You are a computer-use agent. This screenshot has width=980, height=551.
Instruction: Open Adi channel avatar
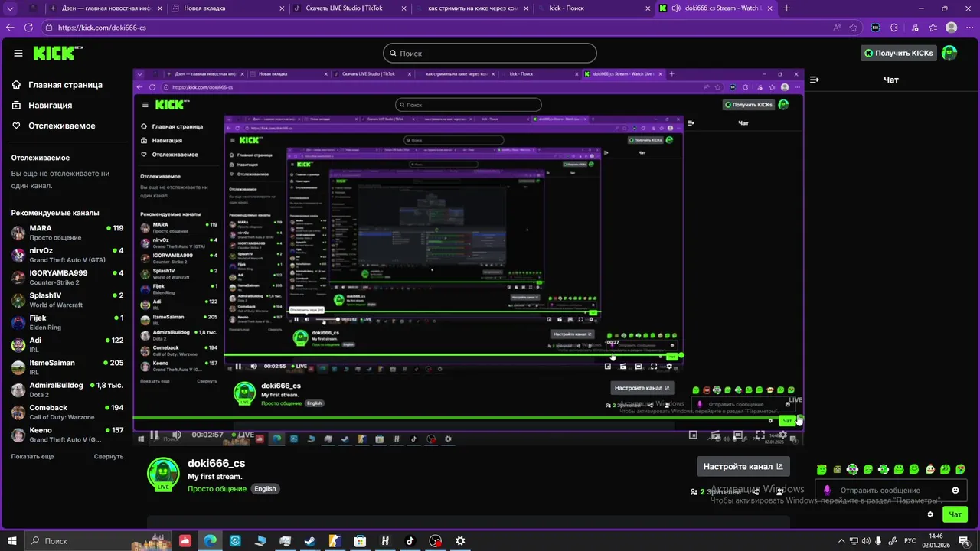[x=18, y=344]
